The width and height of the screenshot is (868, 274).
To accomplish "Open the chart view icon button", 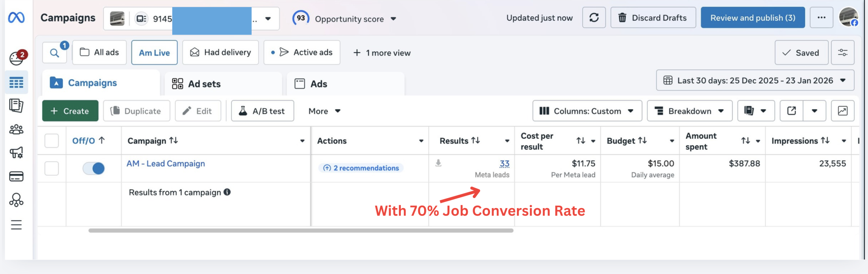I will 843,111.
